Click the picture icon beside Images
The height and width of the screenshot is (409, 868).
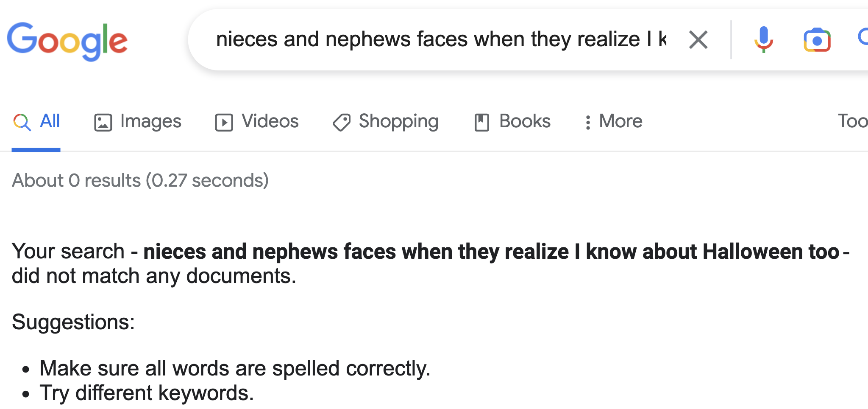point(103,123)
